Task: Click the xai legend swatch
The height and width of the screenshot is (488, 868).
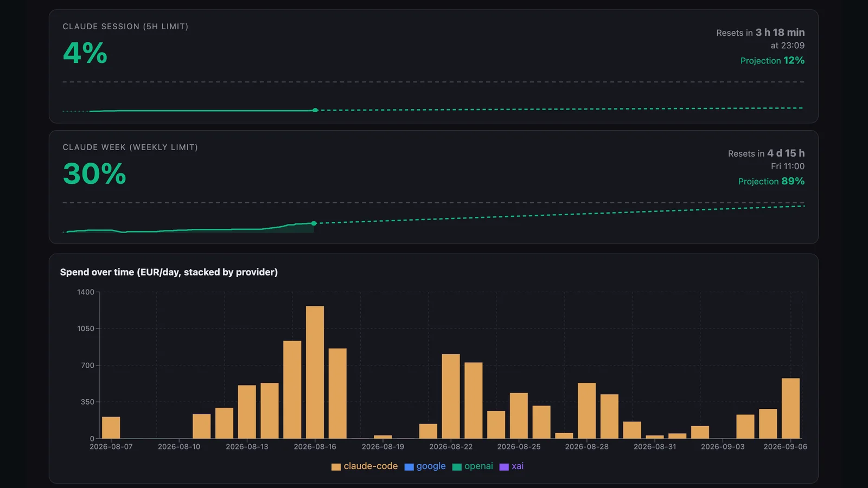Action: (x=504, y=467)
